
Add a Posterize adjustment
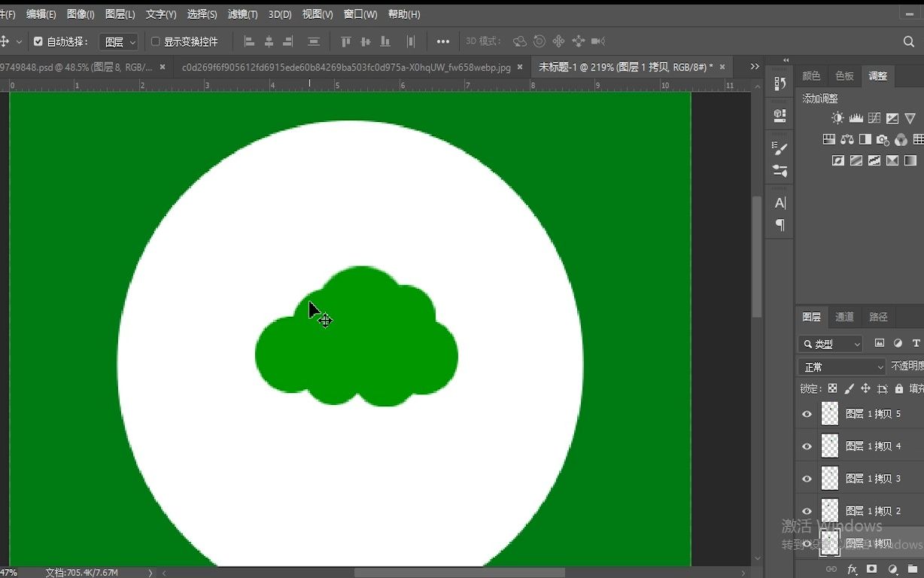(x=856, y=160)
